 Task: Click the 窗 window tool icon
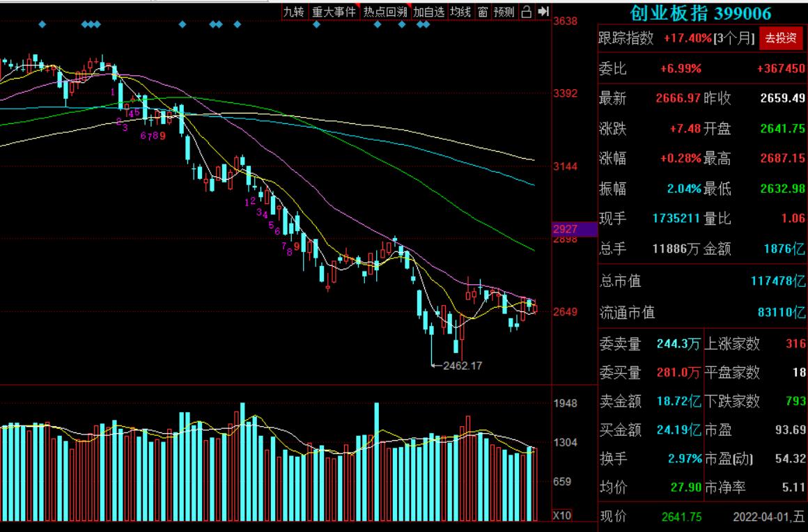point(481,12)
